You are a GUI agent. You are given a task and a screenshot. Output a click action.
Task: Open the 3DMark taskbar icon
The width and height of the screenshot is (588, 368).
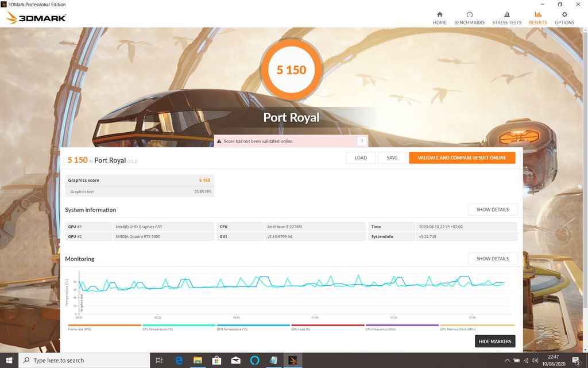[x=293, y=361]
